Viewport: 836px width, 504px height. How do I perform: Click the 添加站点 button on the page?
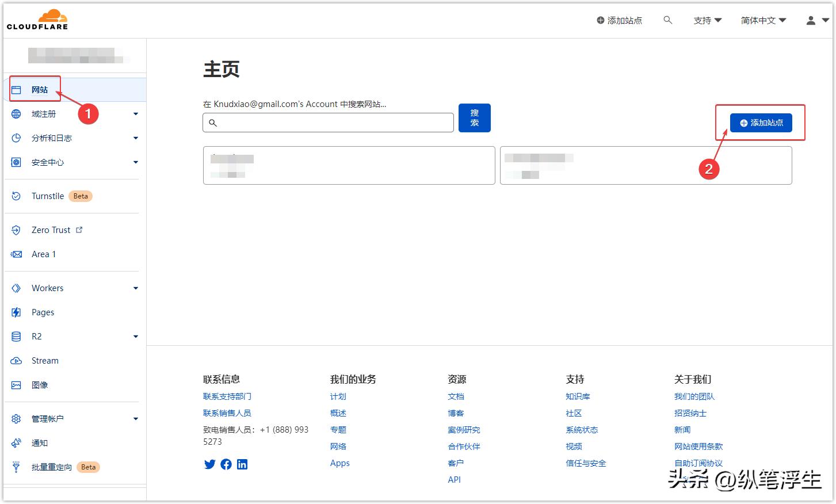761,123
